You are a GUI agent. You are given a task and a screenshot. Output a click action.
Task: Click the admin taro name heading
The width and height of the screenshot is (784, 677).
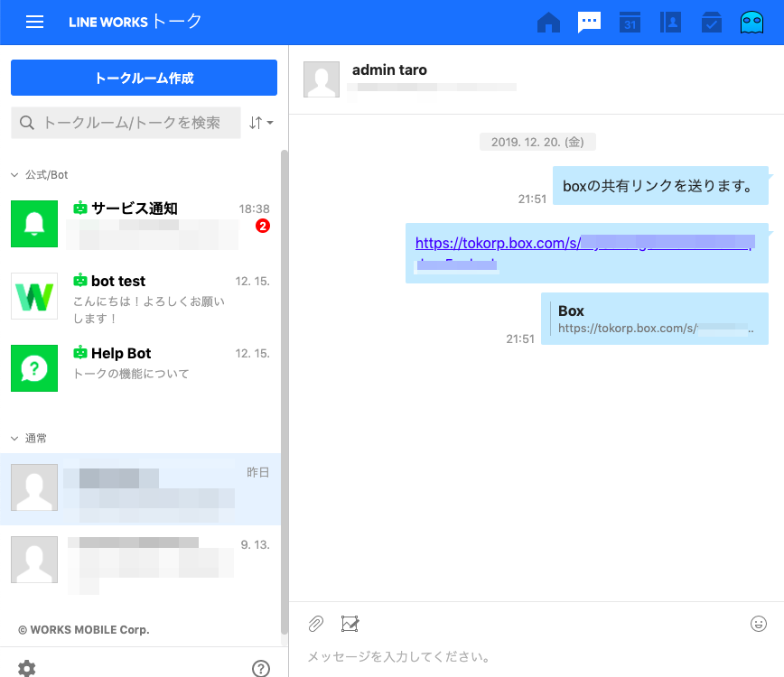click(x=389, y=70)
